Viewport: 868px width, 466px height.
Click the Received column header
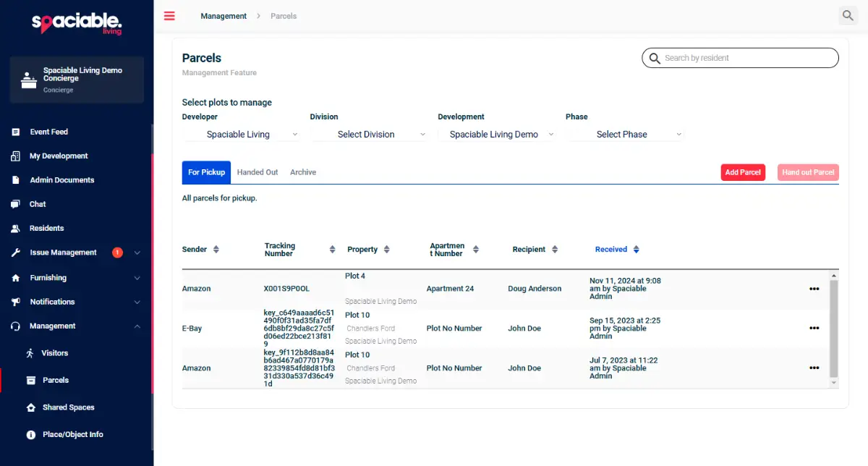611,250
